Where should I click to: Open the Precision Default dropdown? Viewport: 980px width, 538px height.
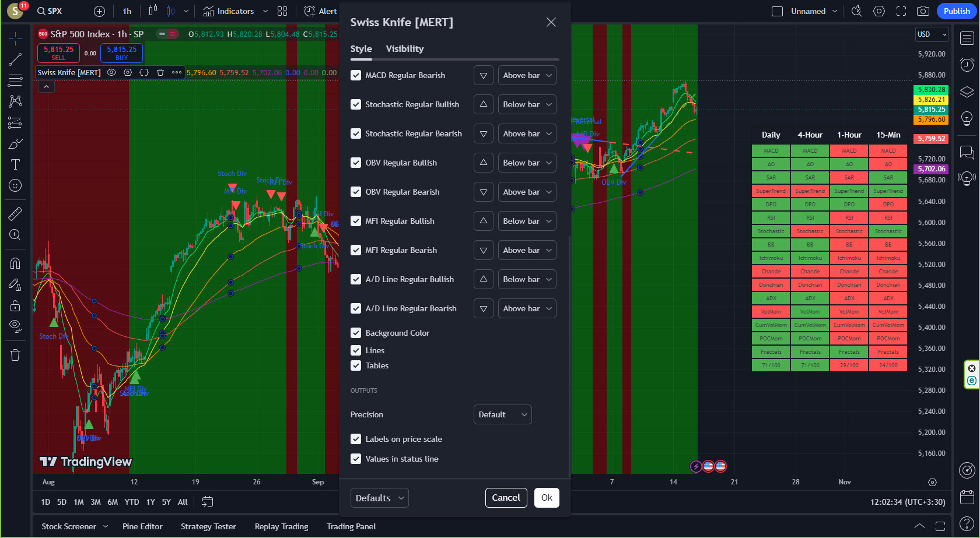(x=502, y=414)
